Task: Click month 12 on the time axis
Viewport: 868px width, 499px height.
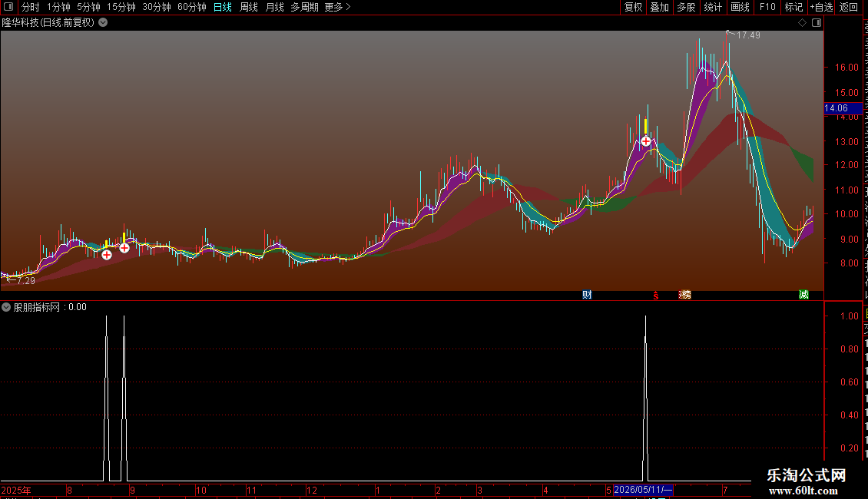Action: (x=312, y=490)
